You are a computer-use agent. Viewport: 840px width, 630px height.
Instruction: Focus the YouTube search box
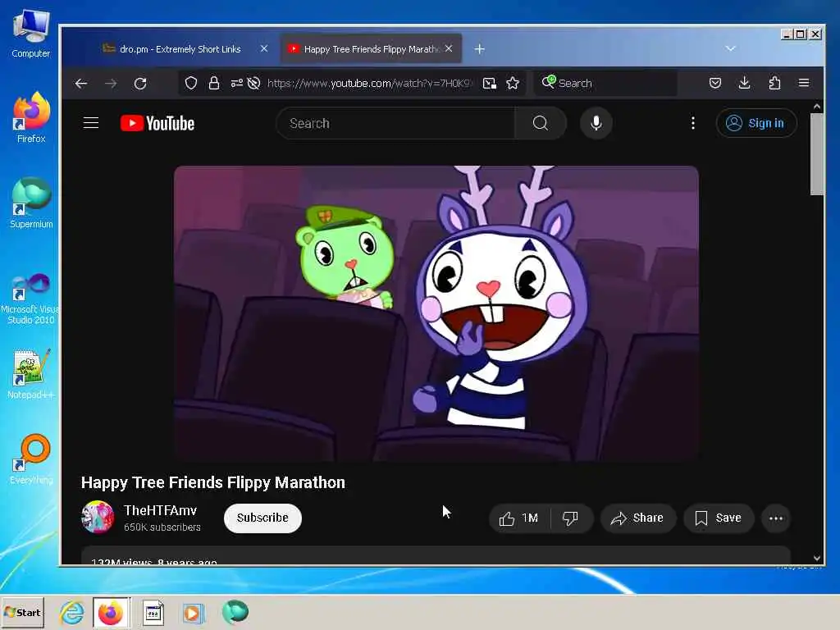click(x=395, y=123)
